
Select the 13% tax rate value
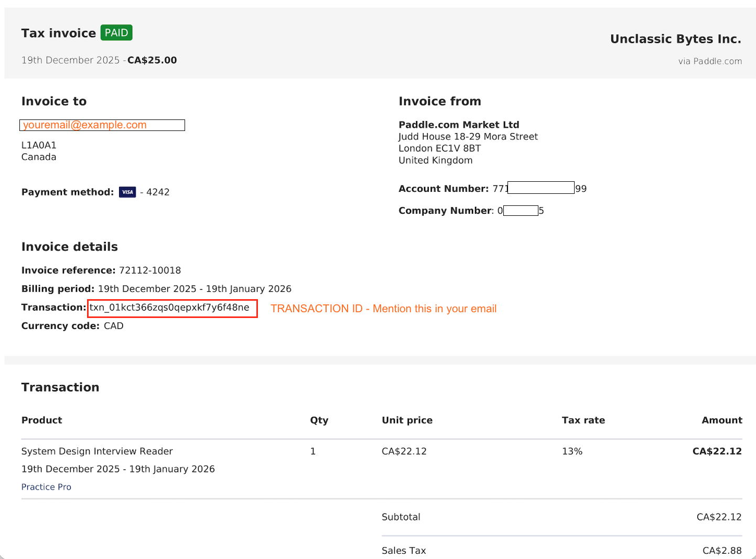point(572,451)
